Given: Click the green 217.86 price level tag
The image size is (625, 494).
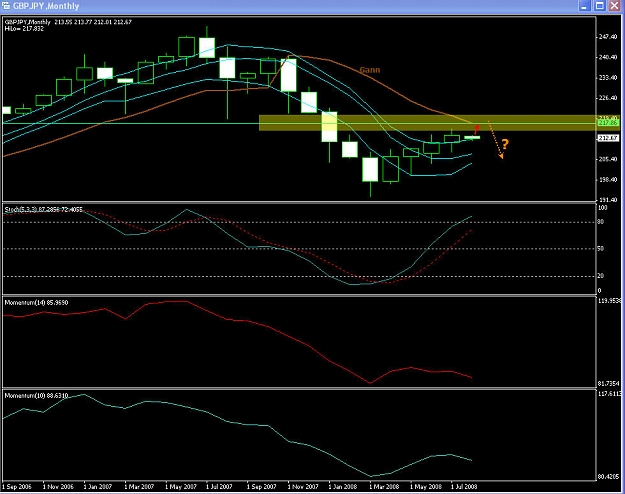Looking at the screenshot, I should click(608, 123).
